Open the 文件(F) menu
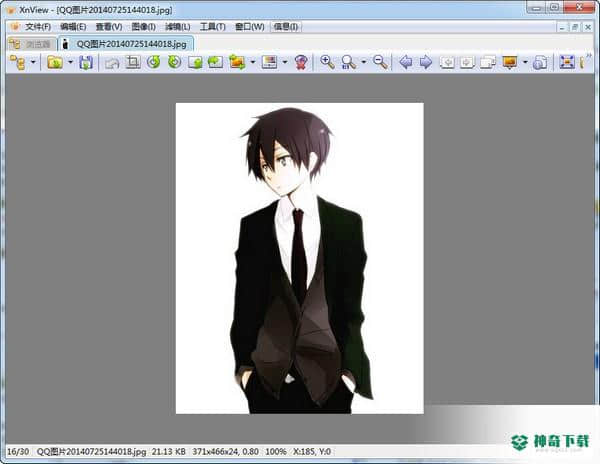Screen dimensions: 600x464 pos(38,27)
